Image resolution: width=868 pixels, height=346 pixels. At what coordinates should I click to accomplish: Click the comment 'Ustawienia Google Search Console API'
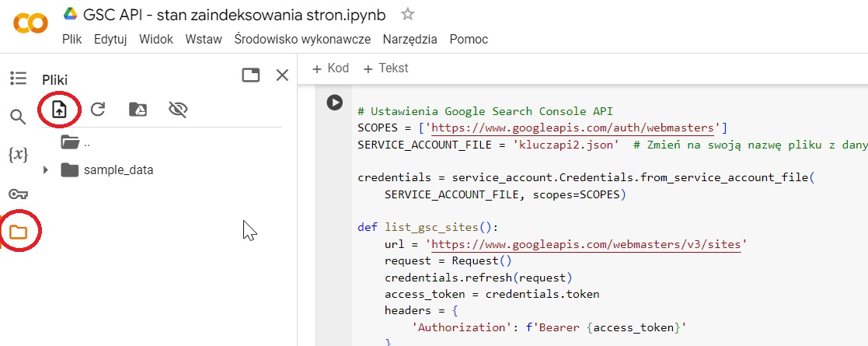[486, 111]
